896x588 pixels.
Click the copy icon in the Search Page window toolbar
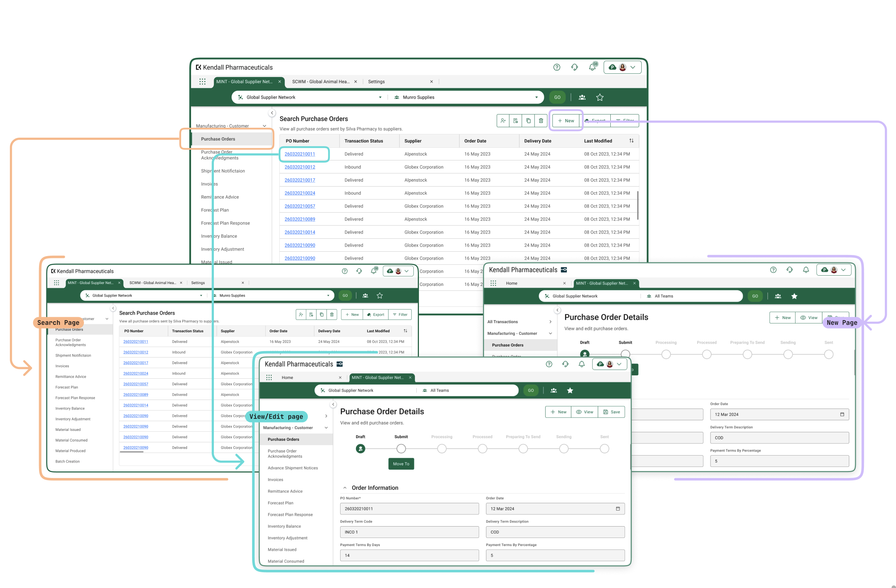(321, 315)
